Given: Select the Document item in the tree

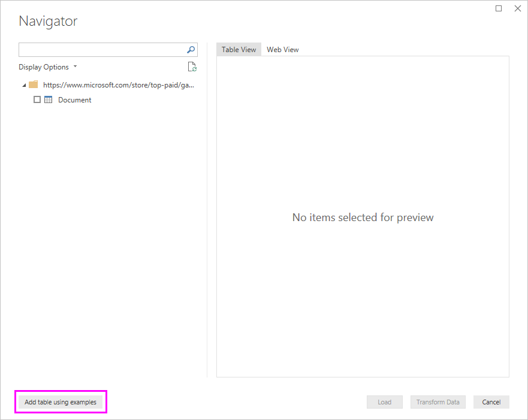Looking at the screenshot, I should point(74,99).
